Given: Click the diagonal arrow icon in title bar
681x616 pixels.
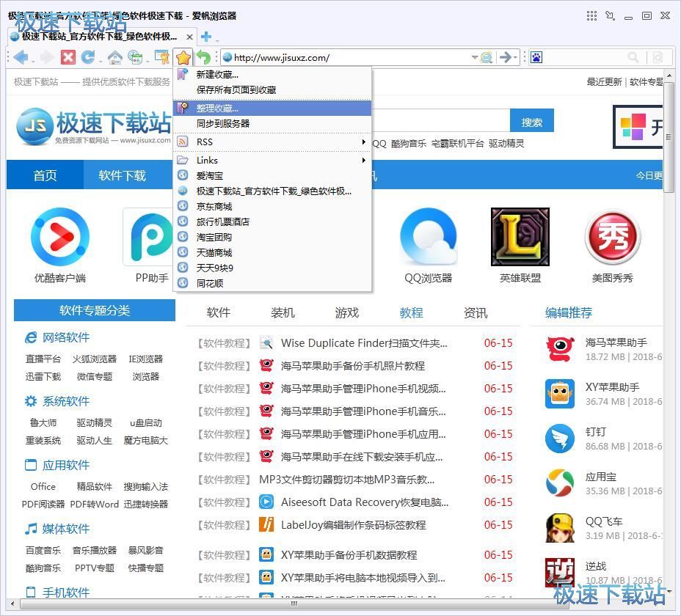Looking at the screenshot, I should (611, 16).
